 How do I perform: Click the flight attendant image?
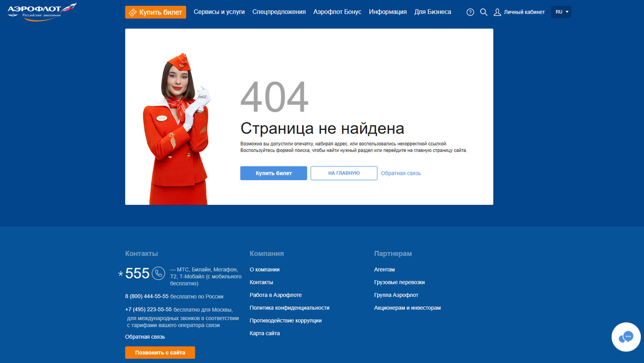(176, 129)
